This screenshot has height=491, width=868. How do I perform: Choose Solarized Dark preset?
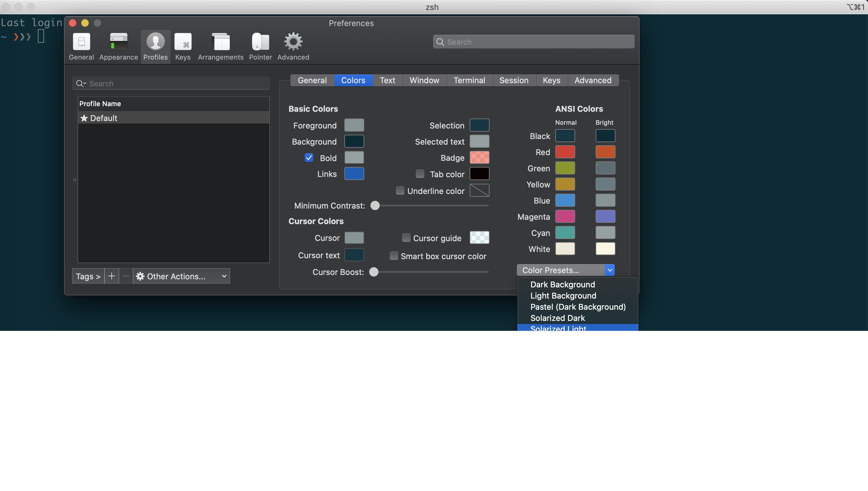tap(578, 318)
